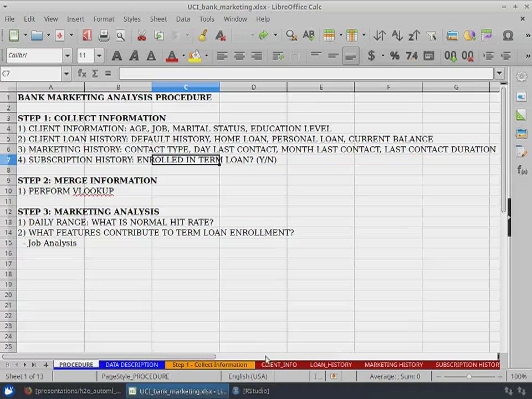The width and height of the screenshot is (532, 399).
Task: Center text horizontally
Action: pyautogui.click(x=239, y=55)
